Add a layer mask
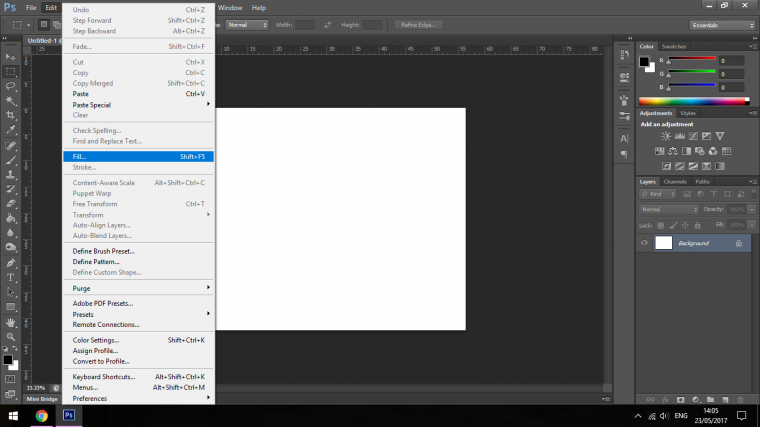760x427 pixels. pyautogui.click(x=681, y=399)
